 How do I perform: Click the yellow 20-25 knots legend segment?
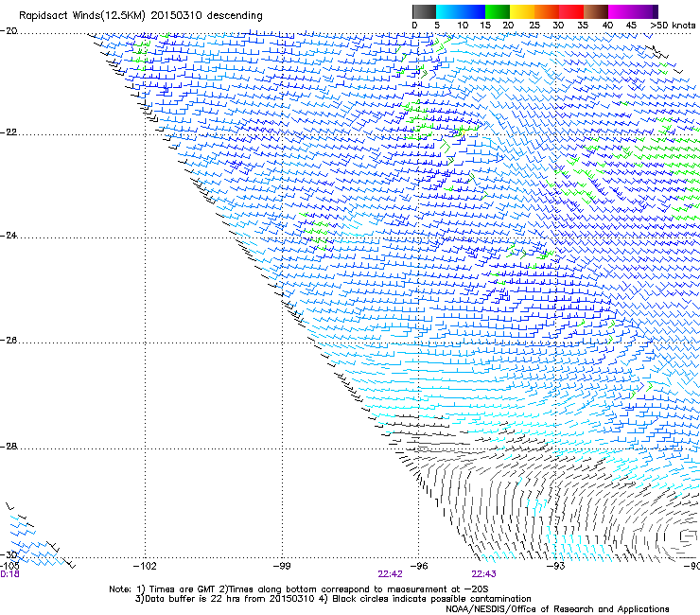pyautogui.click(x=522, y=11)
